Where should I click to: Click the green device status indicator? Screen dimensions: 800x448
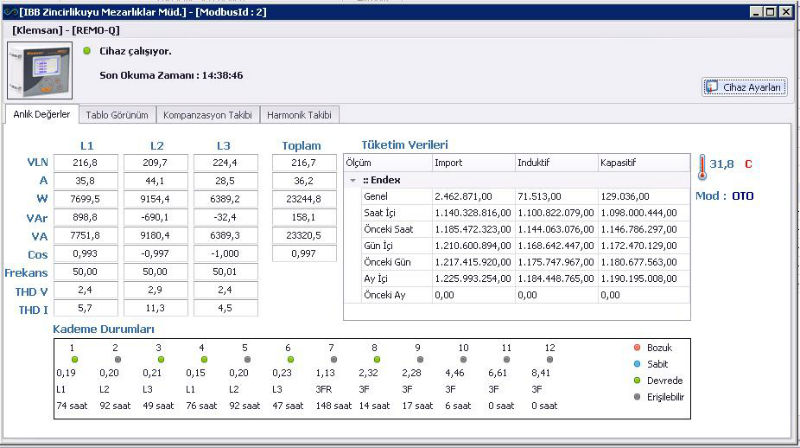[x=87, y=52]
